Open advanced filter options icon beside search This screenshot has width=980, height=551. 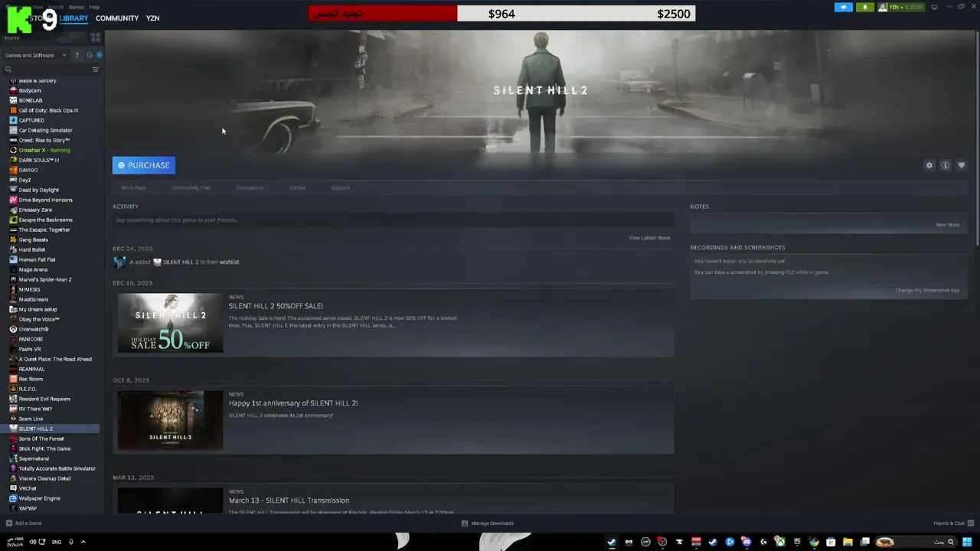[x=96, y=70]
